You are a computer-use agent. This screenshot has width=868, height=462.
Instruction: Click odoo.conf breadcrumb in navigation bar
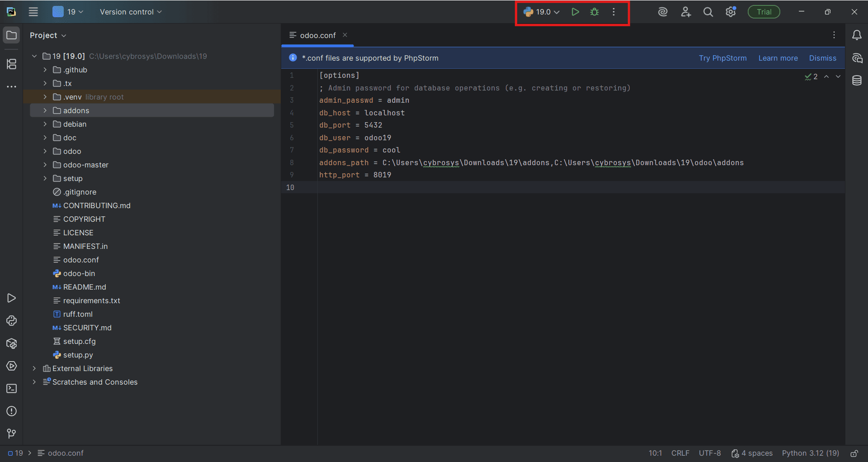pos(61,453)
